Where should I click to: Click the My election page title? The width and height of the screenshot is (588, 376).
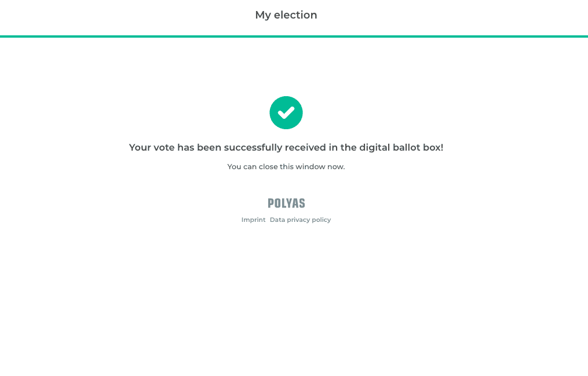[x=286, y=15]
